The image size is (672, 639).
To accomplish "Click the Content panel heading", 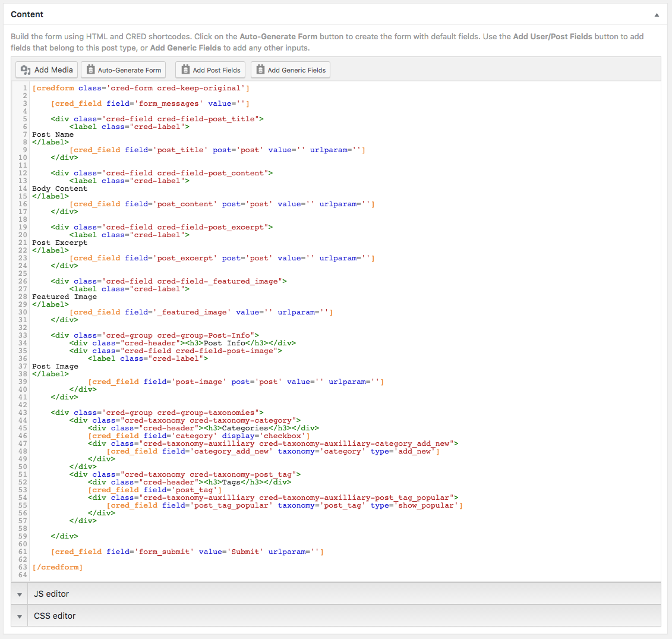I will pyautogui.click(x=27, y=14).
